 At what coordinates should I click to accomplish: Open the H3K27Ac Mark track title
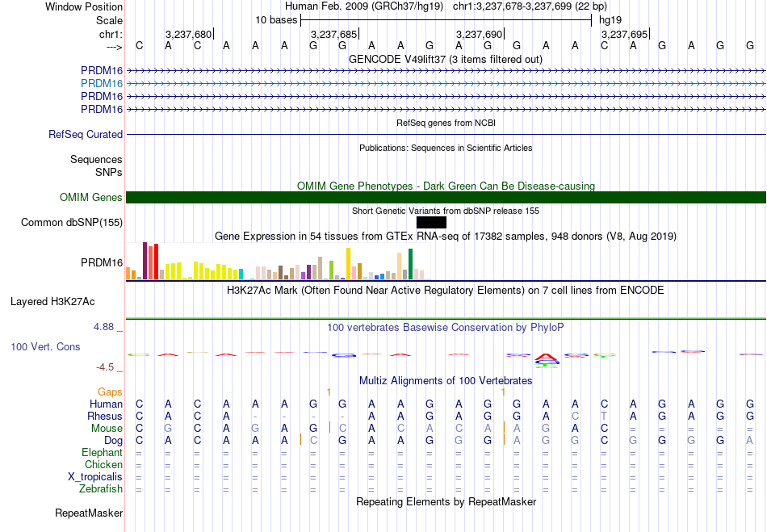click(446, 291)
